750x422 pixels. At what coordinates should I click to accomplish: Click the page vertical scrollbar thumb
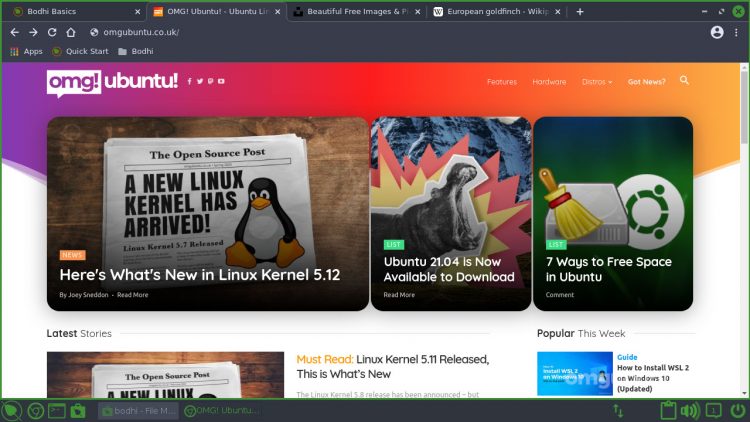click(x=744, y=108)
